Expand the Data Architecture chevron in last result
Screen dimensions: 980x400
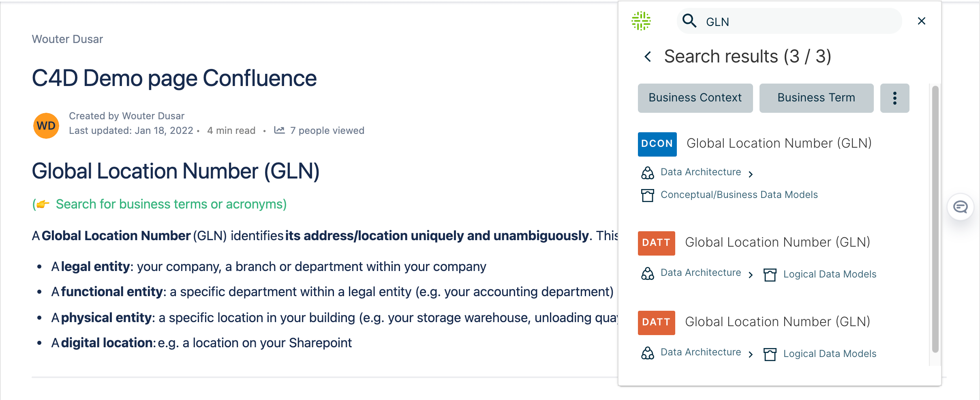click(751, 355)
